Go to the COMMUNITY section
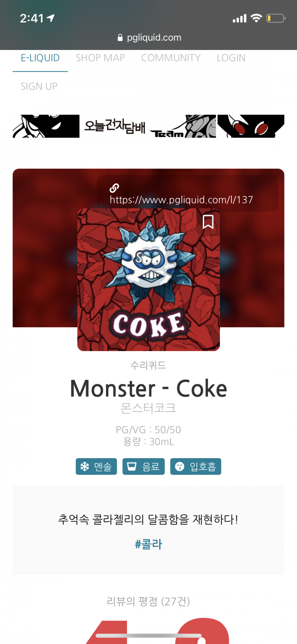297x644 pixels. (x=171, y=58)
